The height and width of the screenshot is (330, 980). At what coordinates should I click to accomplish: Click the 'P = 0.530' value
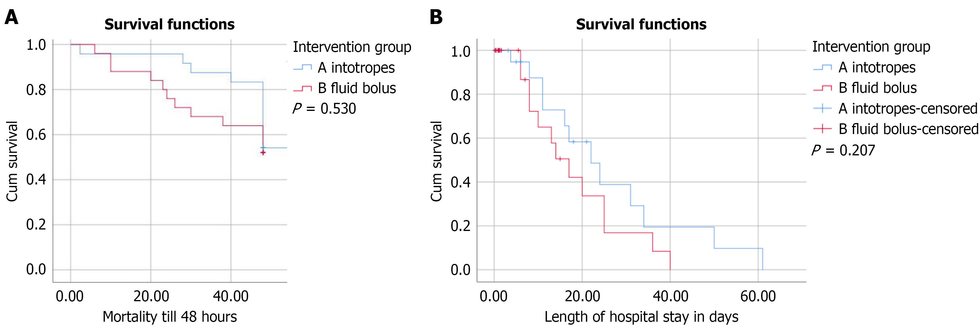324,109
